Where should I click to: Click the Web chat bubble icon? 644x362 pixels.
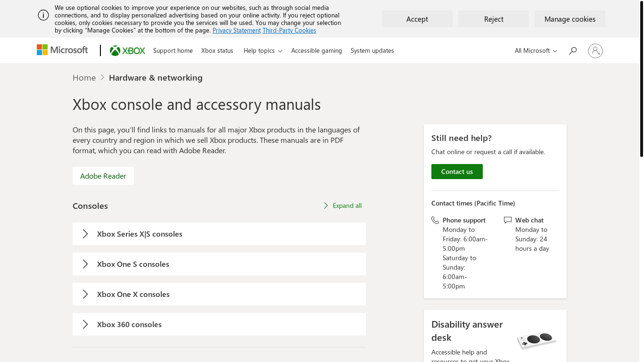(x=508, y=220)
